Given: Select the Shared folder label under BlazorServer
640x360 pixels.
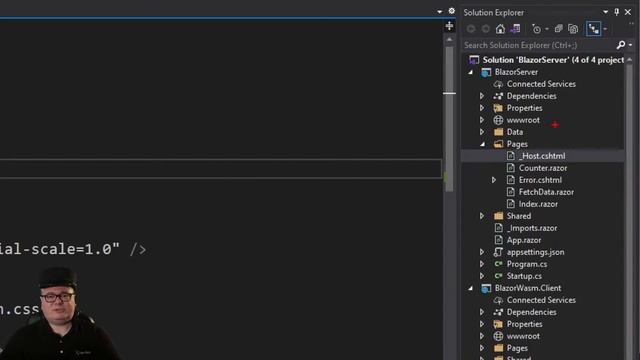Looking at the screenshot, I should (x=519, y=216).
